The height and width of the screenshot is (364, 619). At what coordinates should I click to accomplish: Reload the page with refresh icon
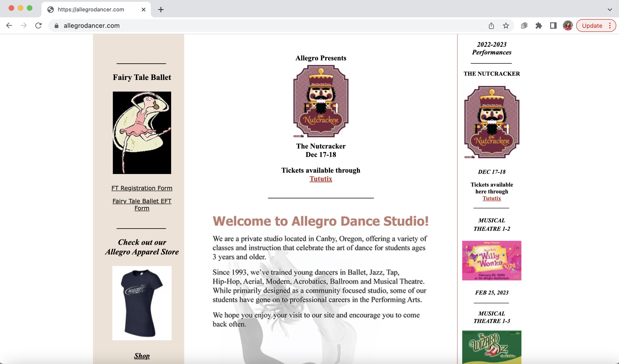(x=38, y=25)
